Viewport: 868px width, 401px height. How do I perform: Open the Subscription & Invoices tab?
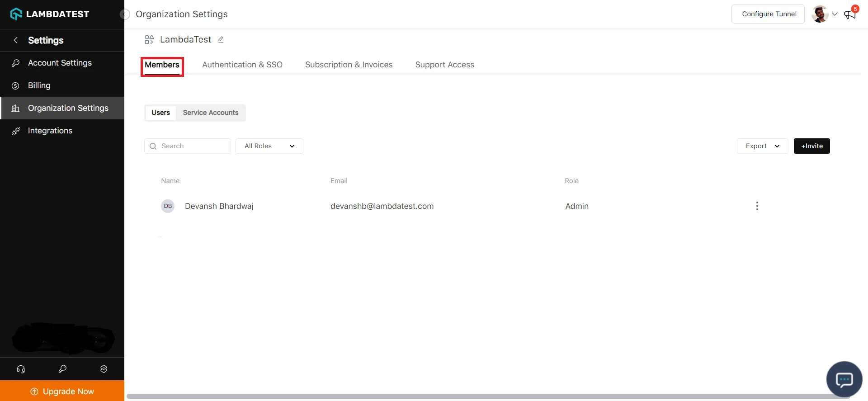pyautogui.click(x=349, y=65)
